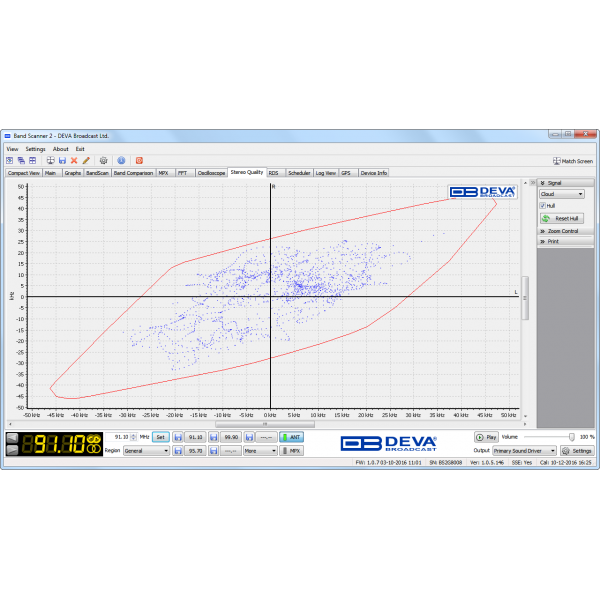The height and width of the screenshot is (600, 600).
Task: Switch to the Log View tab
Action: (326, 173)
